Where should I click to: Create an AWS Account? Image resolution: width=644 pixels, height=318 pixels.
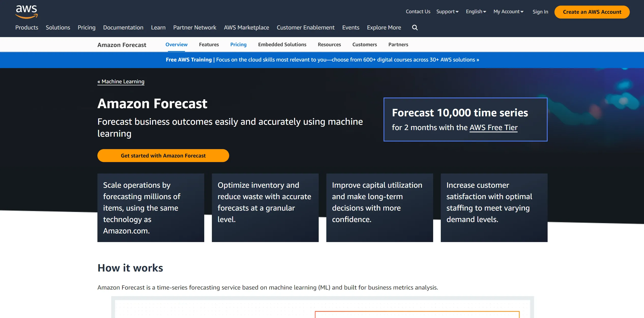tap(592, 12)
